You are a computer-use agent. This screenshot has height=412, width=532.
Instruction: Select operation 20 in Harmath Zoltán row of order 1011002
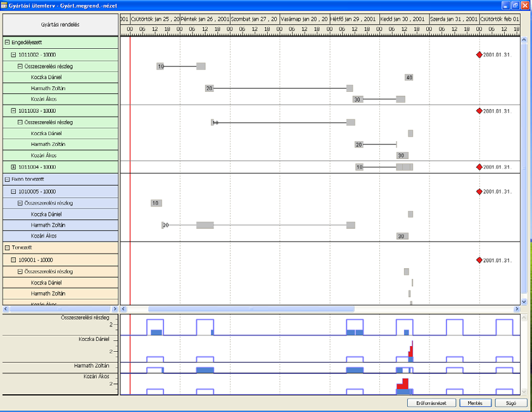pos(210,88)
